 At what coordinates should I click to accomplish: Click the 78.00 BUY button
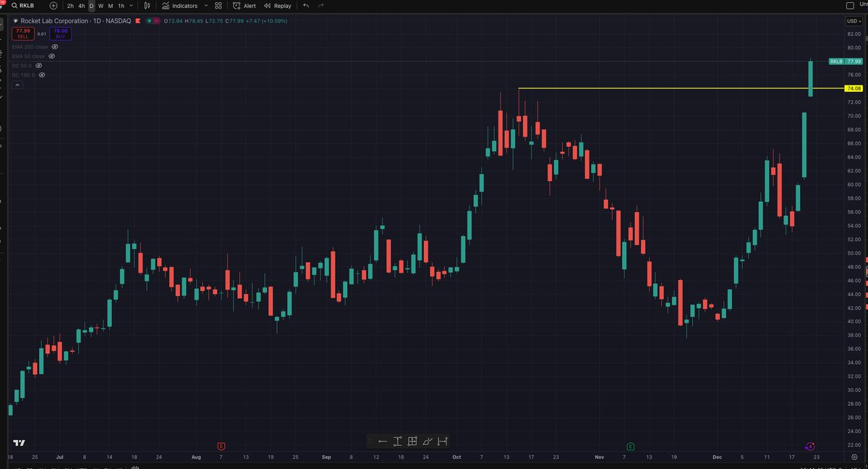click(60, 33)
